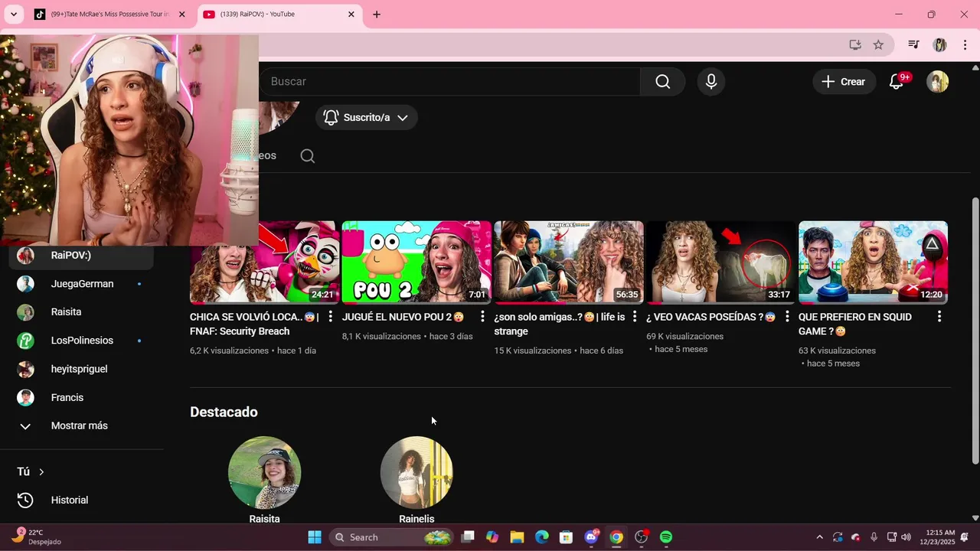Viewport: 980px width, 551px height.
Task: Click the channel search magnifier icon
Action: [x=308, y=156]
